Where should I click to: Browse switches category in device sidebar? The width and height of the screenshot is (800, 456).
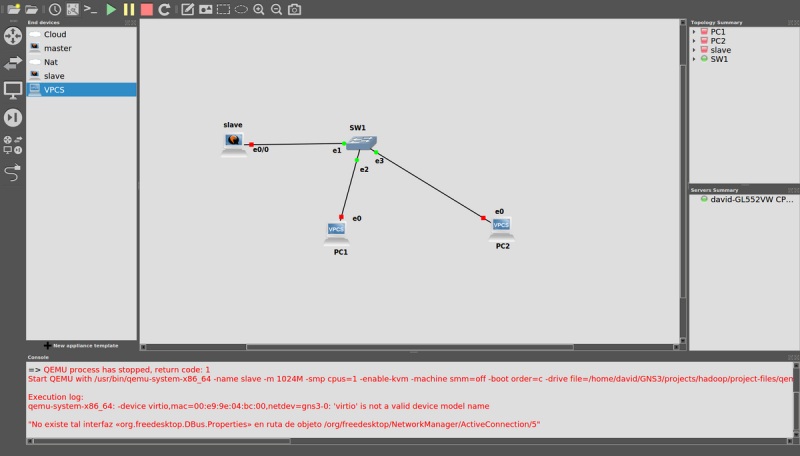(x=13, y=63)
